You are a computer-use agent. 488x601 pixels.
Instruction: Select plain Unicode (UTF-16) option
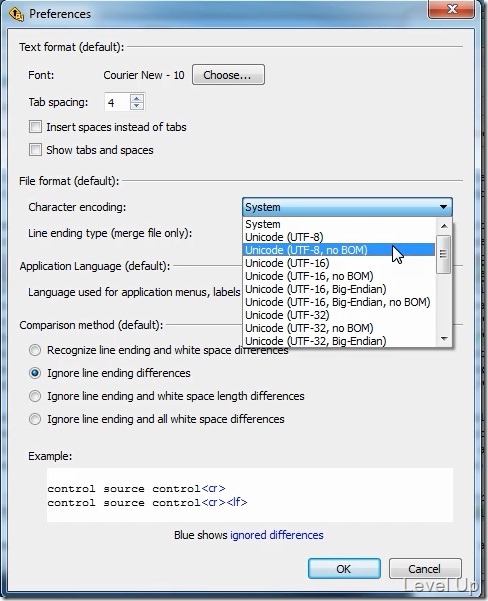point(339,263)
